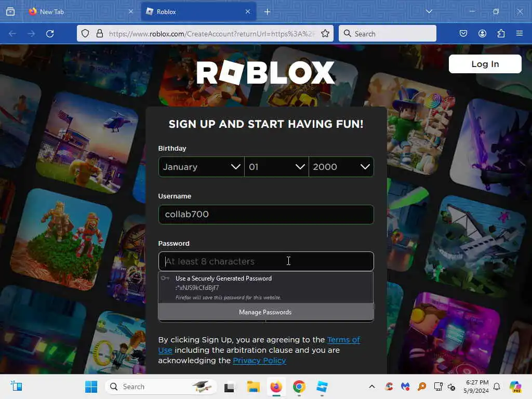Focus the Password input field
The width and height of the screenshot is (532, 399).
click(266, 261)
